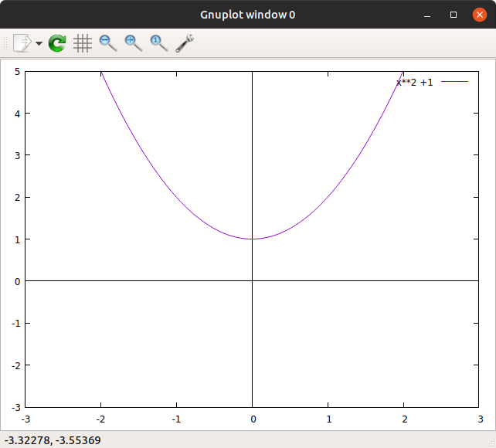
Task: Click the mouse coordinates status text
Action: coord(53,440)
